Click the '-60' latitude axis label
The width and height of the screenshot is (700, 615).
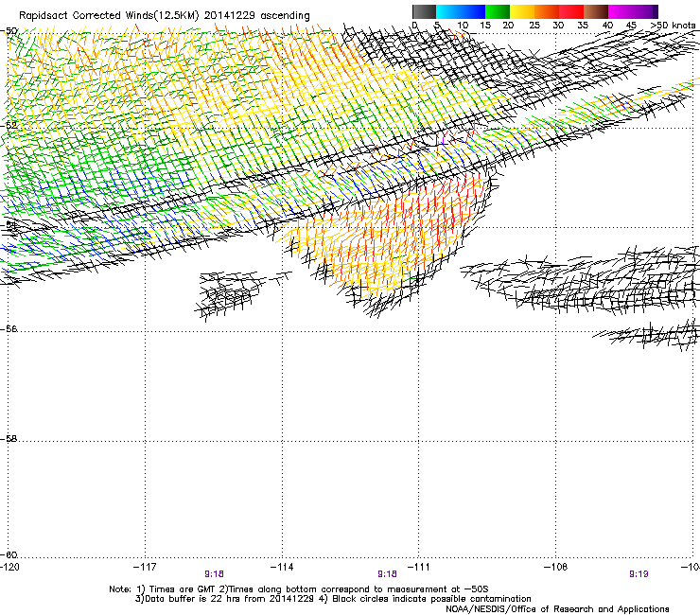(9, 555)
